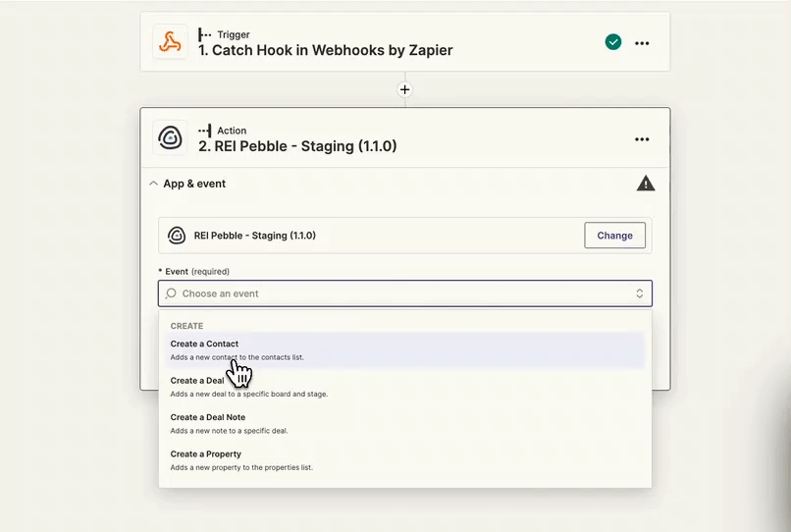Add a step with the plus button
The width and height of the screenshot is (791, 532).
[404, 90]
